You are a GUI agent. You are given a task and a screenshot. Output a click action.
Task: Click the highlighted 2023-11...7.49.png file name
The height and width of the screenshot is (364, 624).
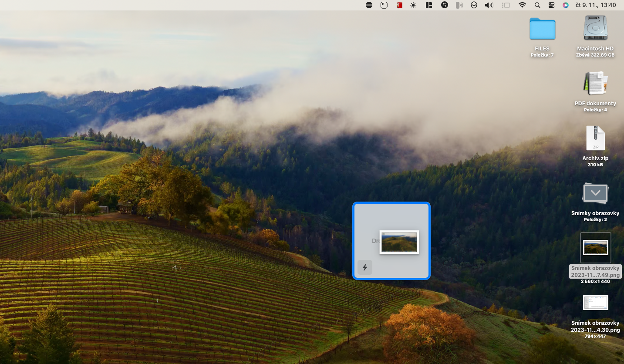(595, 271)
